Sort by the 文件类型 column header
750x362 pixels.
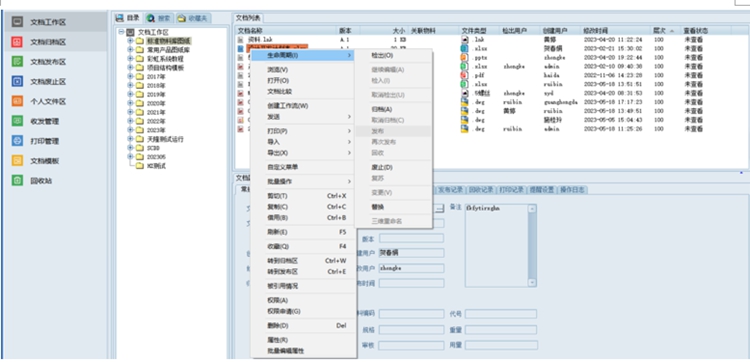479,31
